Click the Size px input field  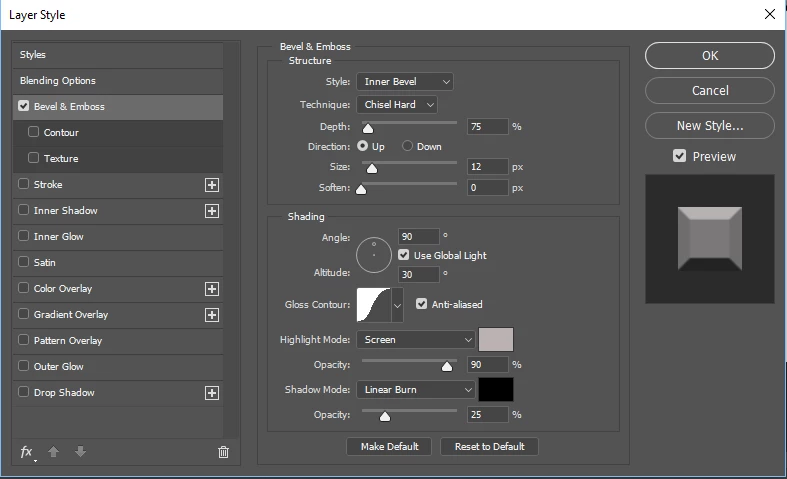pos(487,167)
